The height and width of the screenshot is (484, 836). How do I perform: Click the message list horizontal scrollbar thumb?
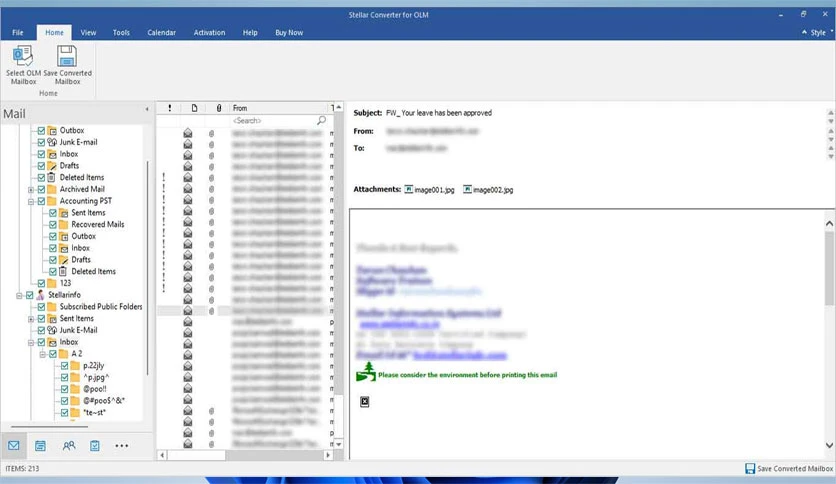[196, 455]
